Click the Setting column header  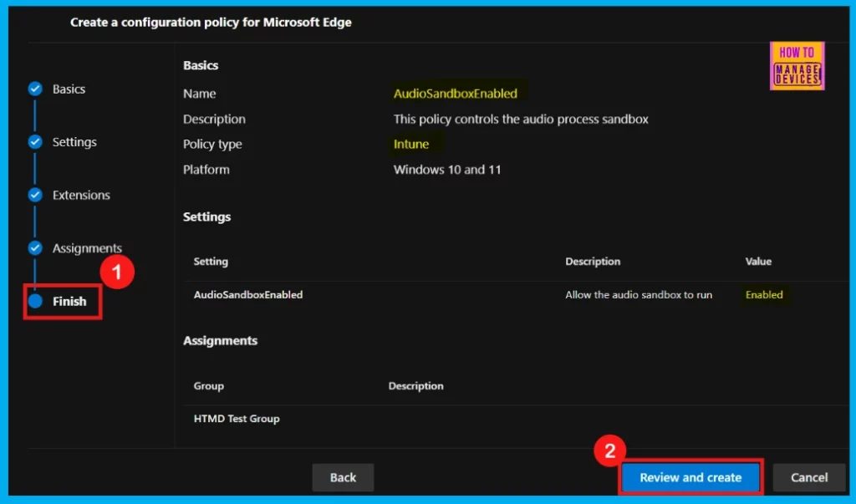[211, 262]
